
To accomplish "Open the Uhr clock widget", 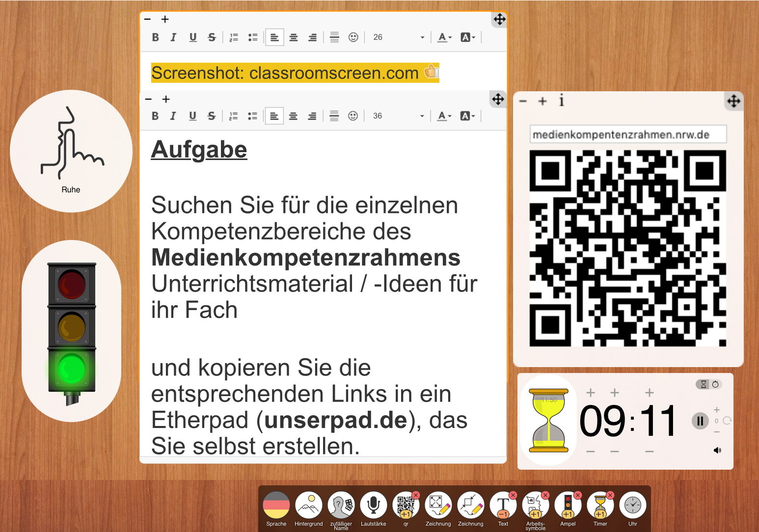I will pyautogui.click(x=633, y=505).
